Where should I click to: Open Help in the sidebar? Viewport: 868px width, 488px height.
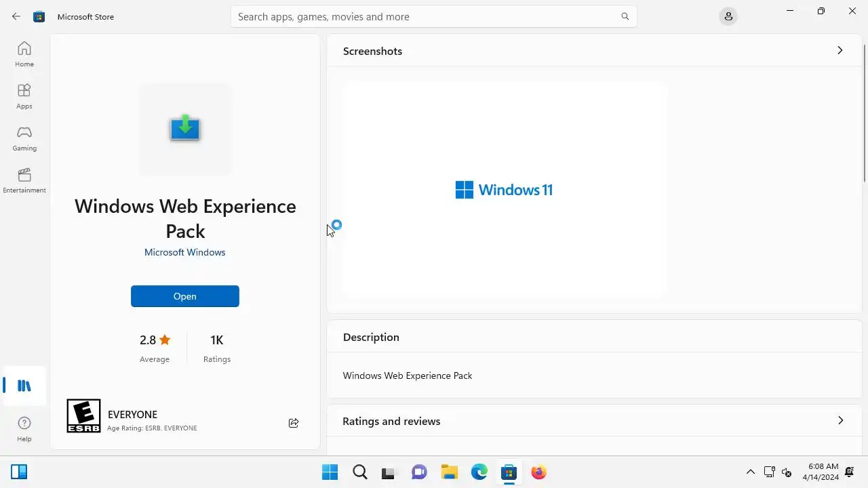point(24,429)
